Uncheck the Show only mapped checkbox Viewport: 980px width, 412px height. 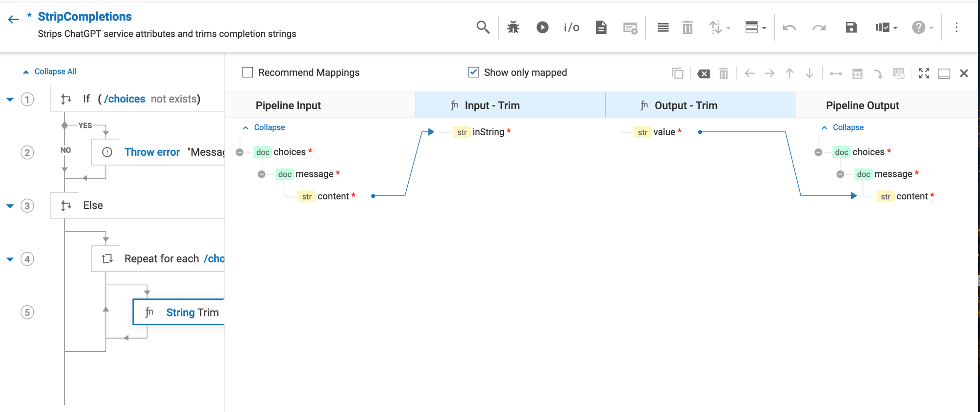[473, 73]
